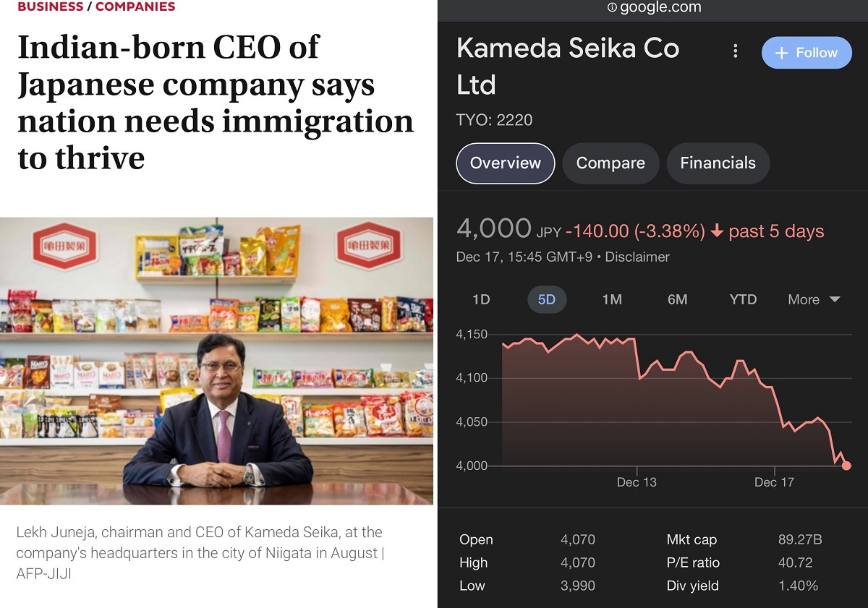Open the Financials tab
Screen dimensions: 868x608
(x=718, y=163)
